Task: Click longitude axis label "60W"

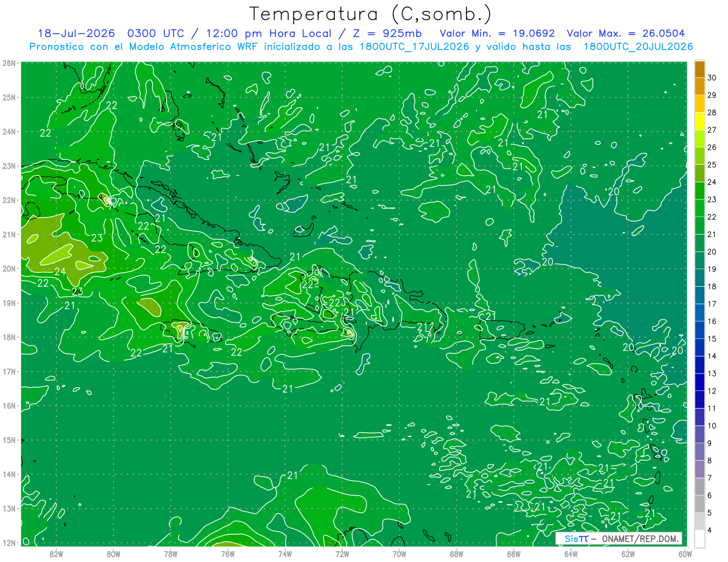Action: tap(685, 554)
